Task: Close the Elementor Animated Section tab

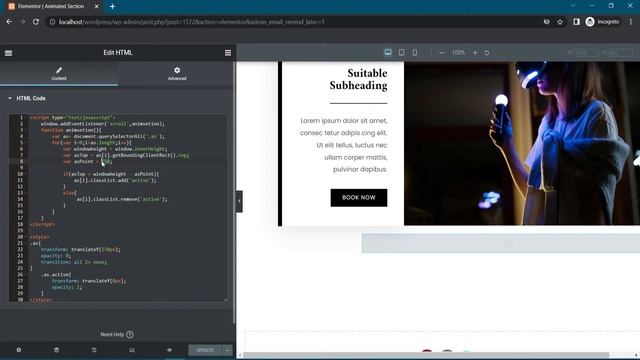Action: [x=97, y=7]
